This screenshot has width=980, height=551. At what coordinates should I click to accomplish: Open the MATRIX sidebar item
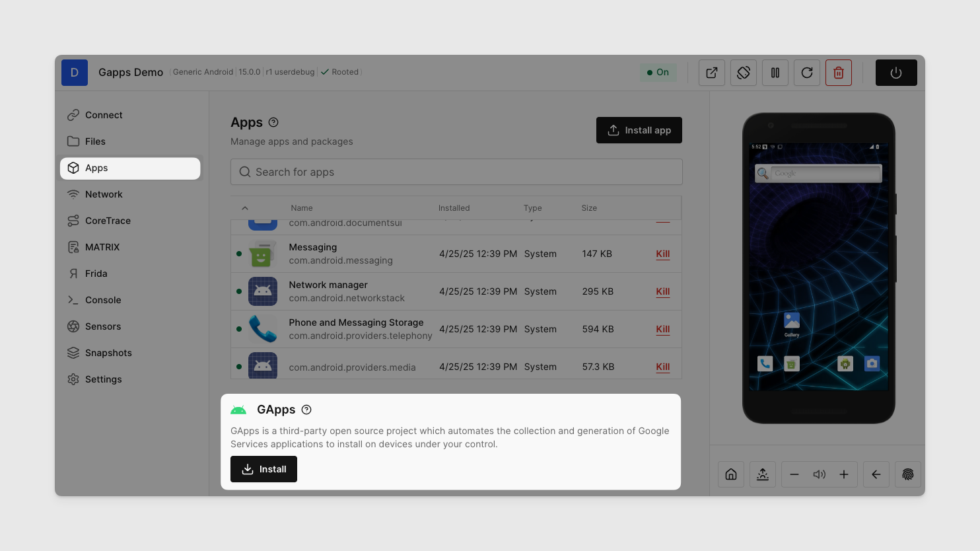pos(130,247)
